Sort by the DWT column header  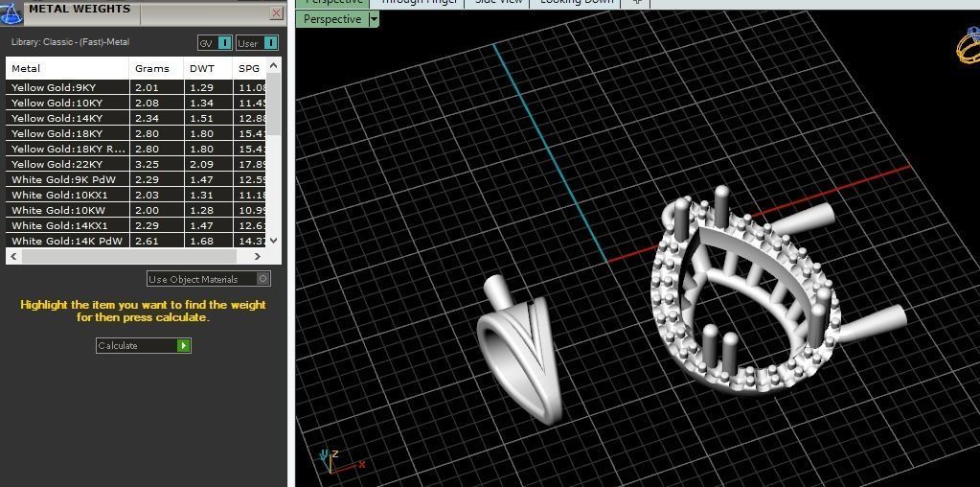[209, 68]
